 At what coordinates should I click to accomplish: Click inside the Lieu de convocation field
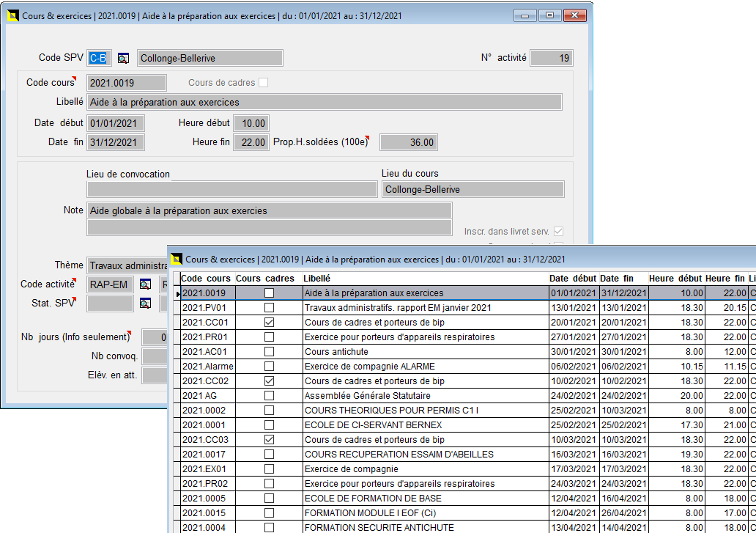coord(231,189)
